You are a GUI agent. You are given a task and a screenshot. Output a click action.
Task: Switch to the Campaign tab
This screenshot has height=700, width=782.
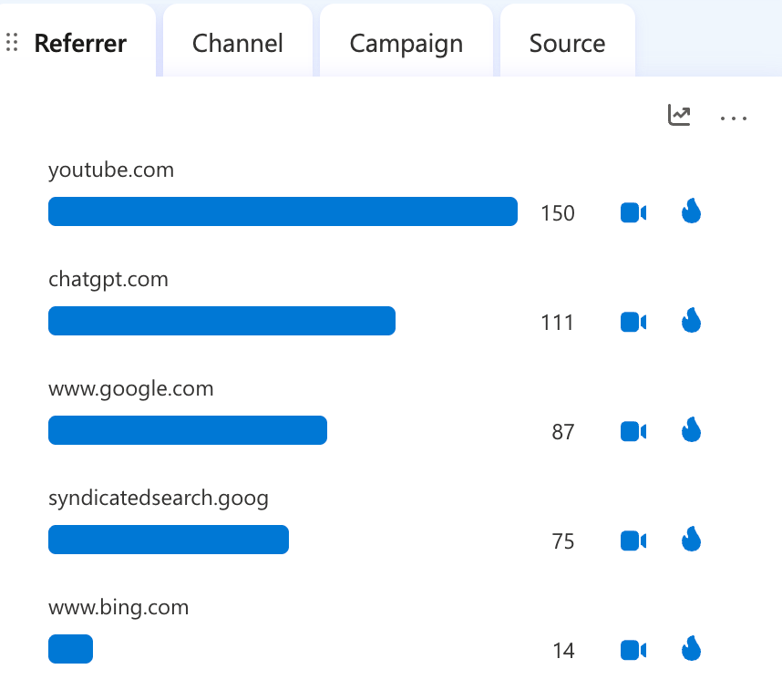pos(406,40)
